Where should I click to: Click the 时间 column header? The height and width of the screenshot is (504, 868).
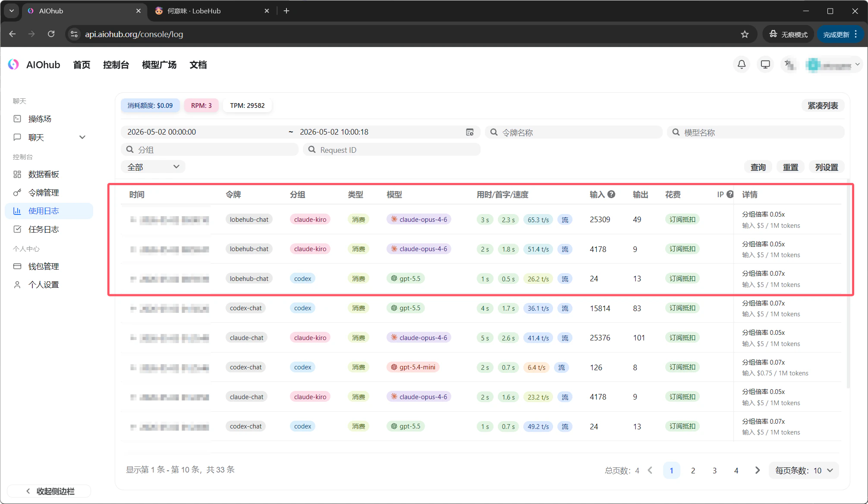pos(137,195)
